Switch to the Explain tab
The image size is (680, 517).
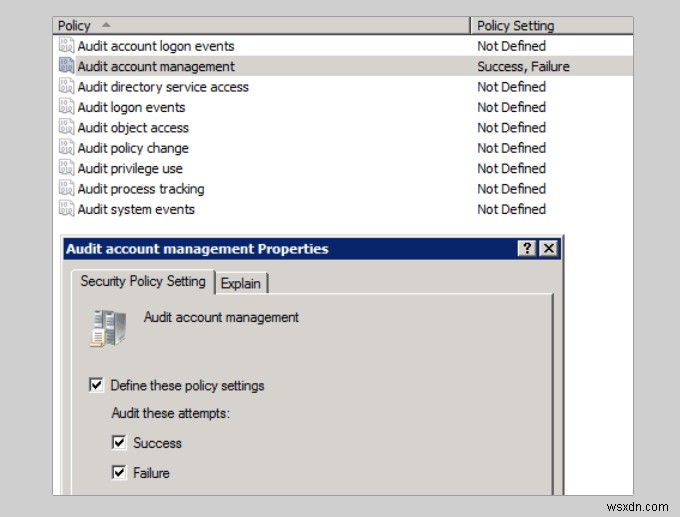pos(241,283)
